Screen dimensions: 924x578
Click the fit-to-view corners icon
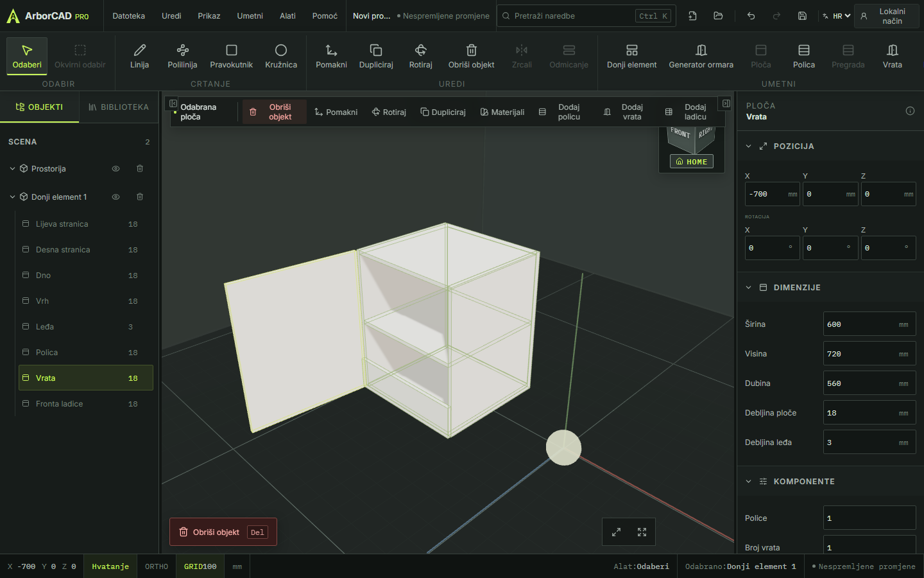pos(642,532)
